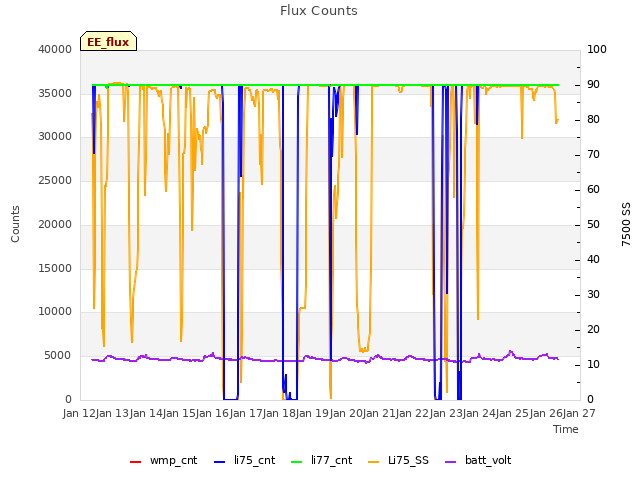The width and height of the screenshot is (640, 480).
Task: Click the Jan 20 date tick label
Action: pos(346,413)
